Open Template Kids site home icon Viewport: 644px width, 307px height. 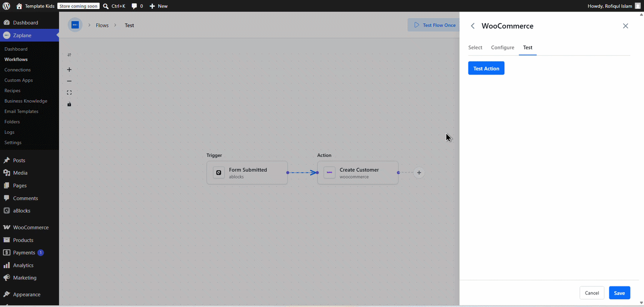tap(19, 6)
